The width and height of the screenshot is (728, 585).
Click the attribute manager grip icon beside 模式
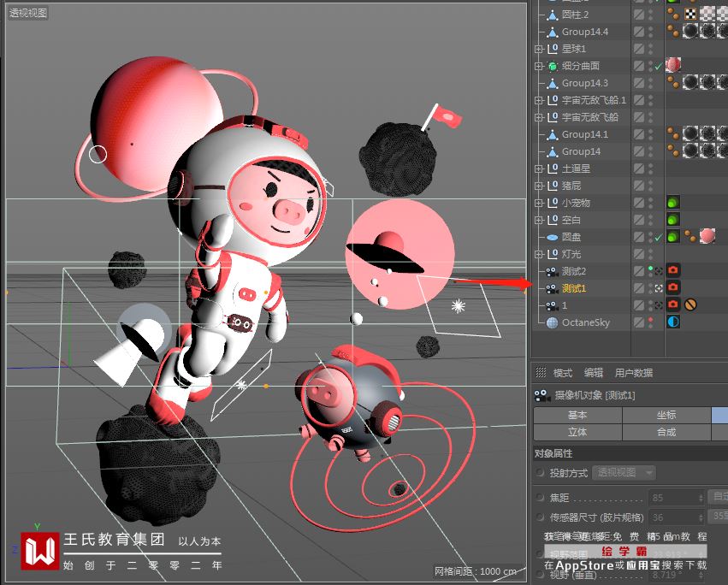[x=541, y=372]
